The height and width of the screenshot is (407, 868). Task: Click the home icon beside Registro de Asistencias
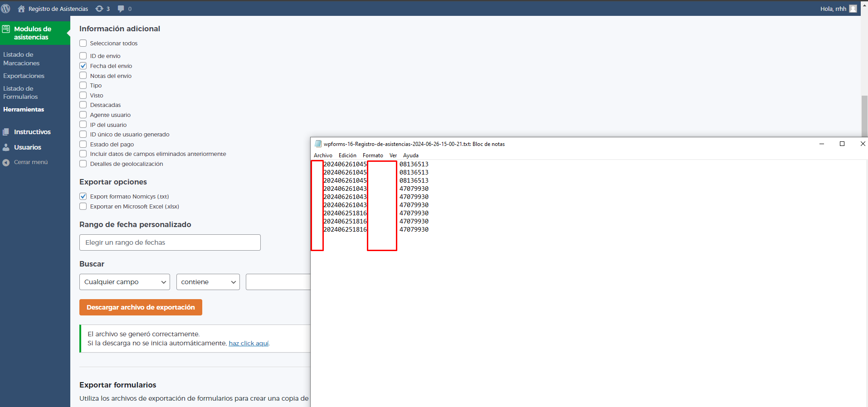coord(21,9)
